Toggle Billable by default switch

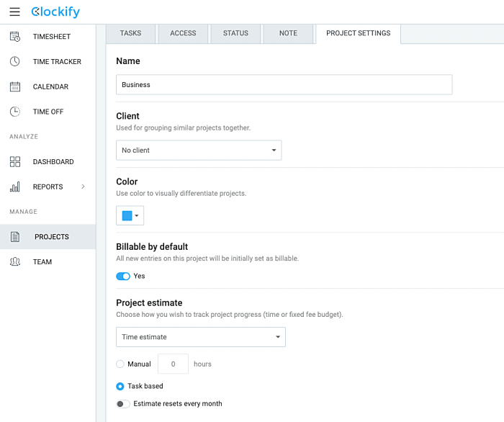tap(123, 276)
